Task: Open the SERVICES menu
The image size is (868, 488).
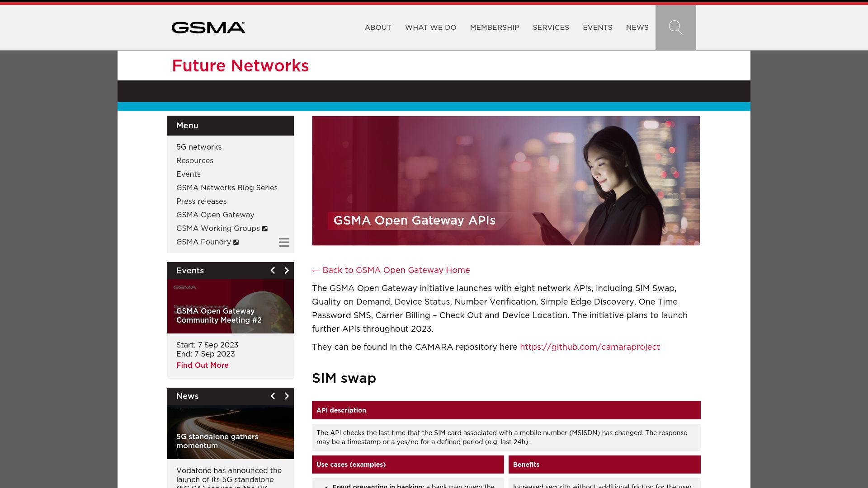Action: [x=551, y=28]
